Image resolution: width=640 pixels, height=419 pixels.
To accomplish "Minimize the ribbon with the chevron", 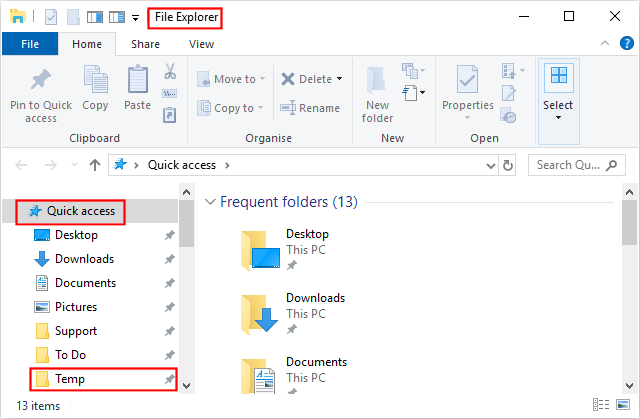I will point(603,44).
